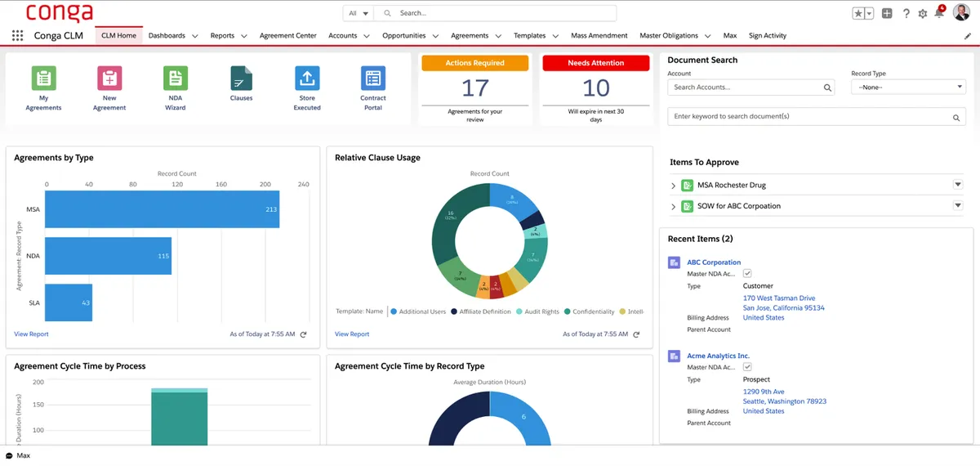Screen dimensions: 980x466
Task: Toggle ABC Corporation Master NDA checkbox
Action: click(747, 274)
